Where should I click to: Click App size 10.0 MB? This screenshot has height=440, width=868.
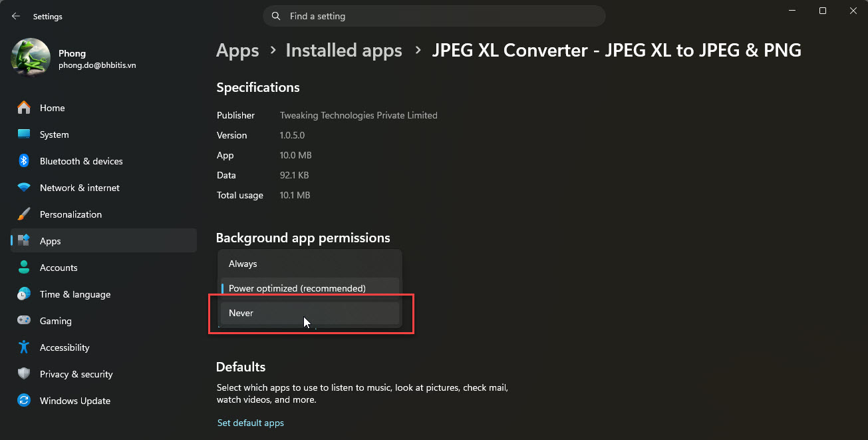pos(296,155)
